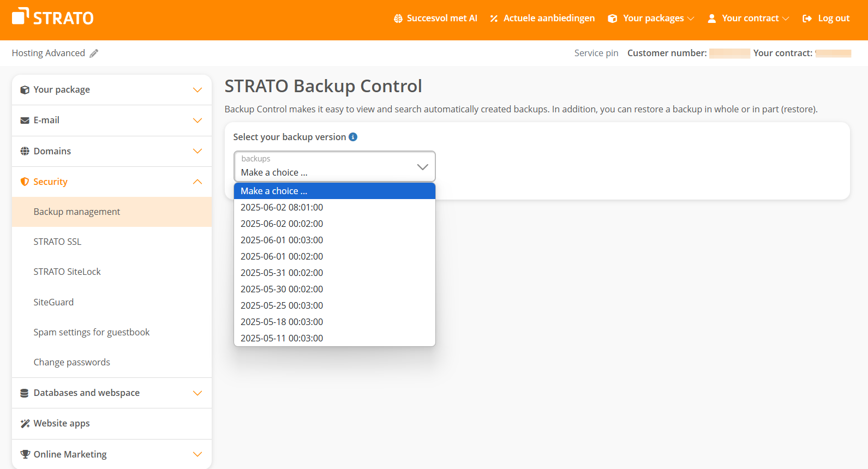Click the percent icon beside Actuele aanbiedingen
Image resolution: width=868 pixels, height=469 pixels.
pyautogui.click(x=494, y=19)
